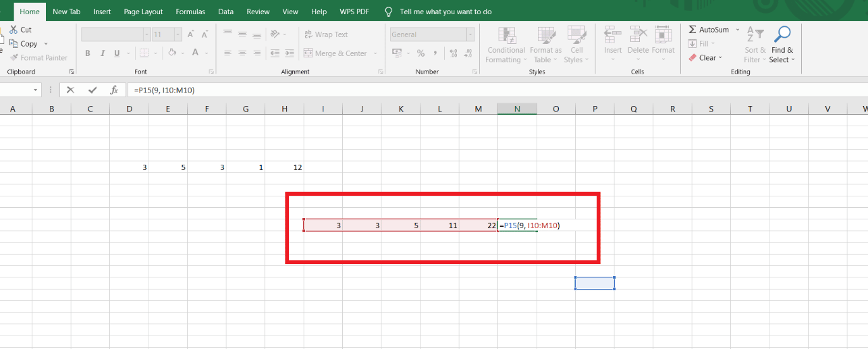Click Merge & Center button

[x=335, y=53]
